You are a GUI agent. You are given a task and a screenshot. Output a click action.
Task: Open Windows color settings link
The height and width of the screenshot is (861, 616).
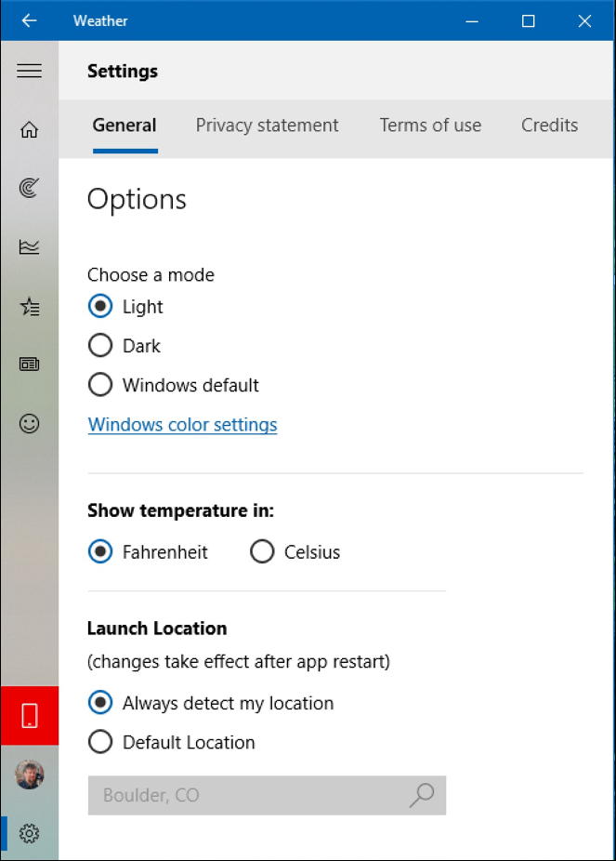(182, 424)
